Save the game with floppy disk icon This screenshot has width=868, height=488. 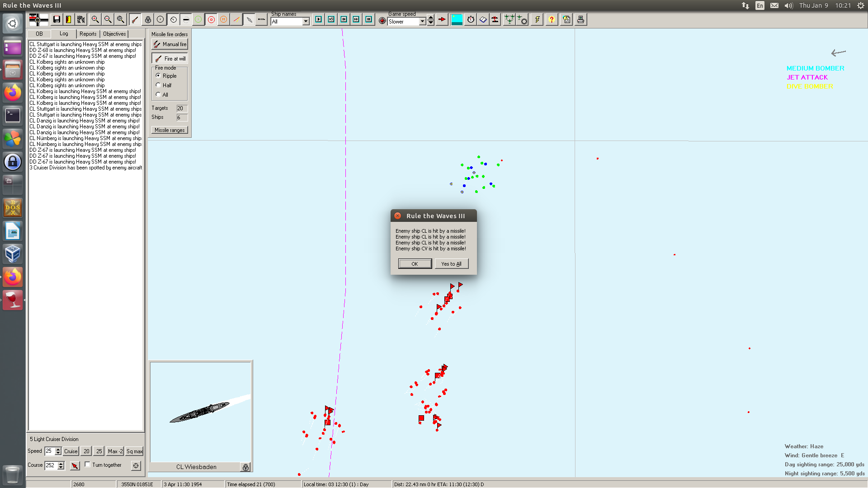click(57, 19)
